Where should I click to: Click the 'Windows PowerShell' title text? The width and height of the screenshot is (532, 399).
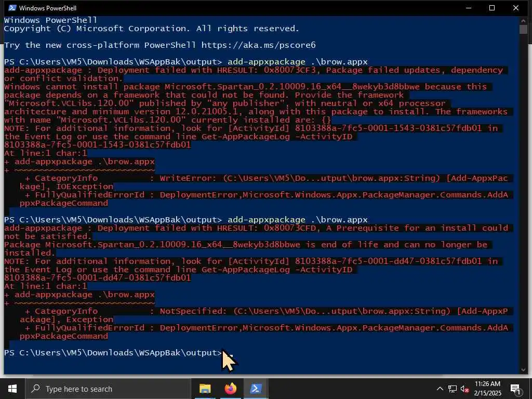coord(47,8)
